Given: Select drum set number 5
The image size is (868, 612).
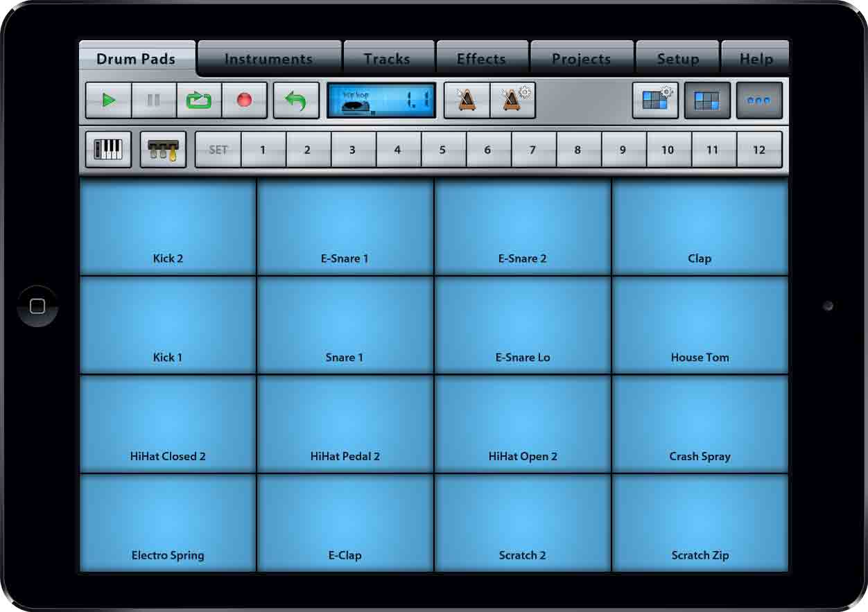Looking at the screenshot, I should tap(442, 150).
